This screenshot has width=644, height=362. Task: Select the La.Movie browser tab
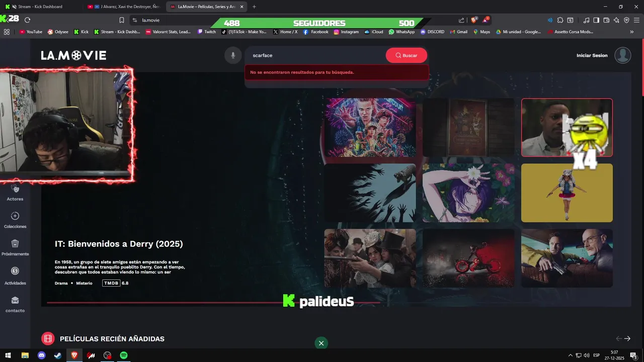pyautogui.click(x=206, y=7)
